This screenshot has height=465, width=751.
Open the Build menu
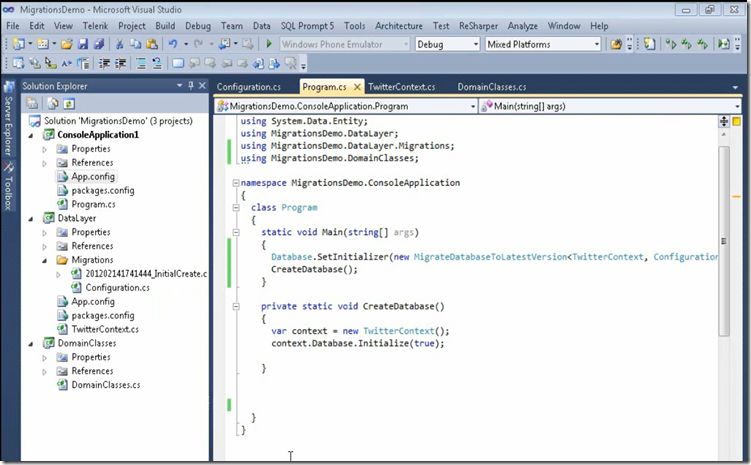(165, 26)
